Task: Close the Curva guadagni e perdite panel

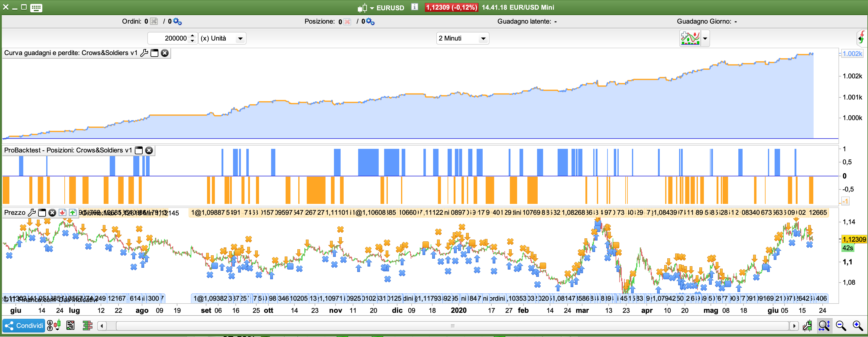Action: [164, 53]
